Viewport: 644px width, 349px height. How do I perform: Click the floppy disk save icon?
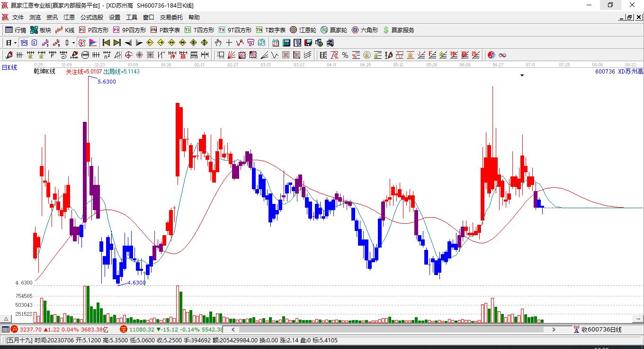pos(308,43)
